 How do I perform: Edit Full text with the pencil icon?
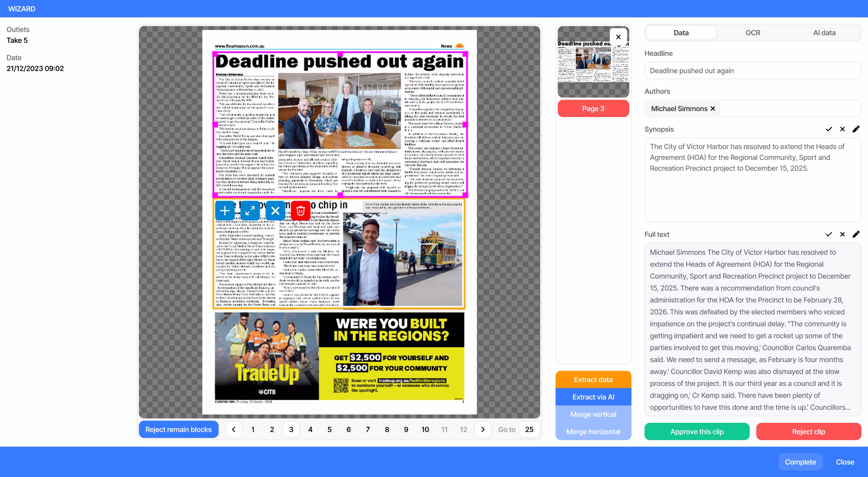click(x=856, y=234)
